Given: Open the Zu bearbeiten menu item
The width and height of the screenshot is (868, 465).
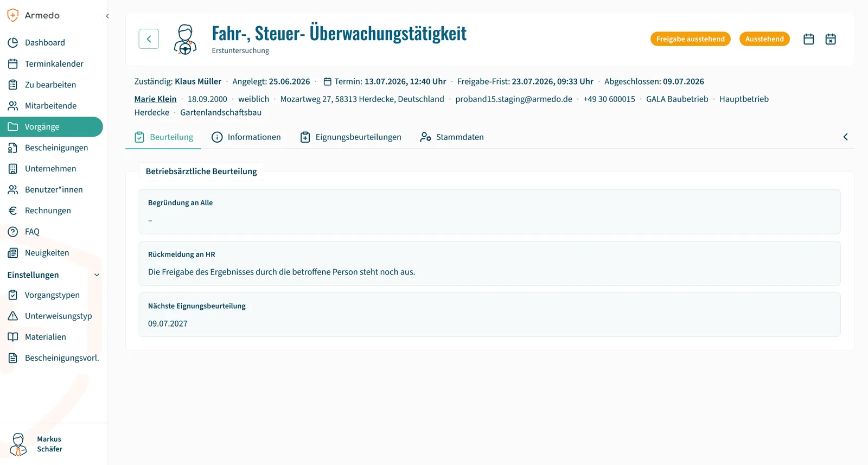Looking at the screenshot, I should tap(52, 85).
